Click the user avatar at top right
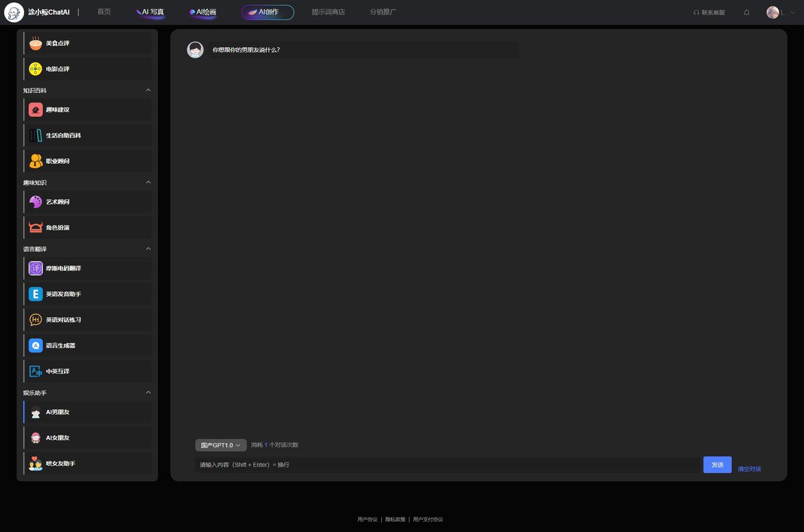Image resolution: width=804 pixels, height=532 pixels. tap(773, 13)
